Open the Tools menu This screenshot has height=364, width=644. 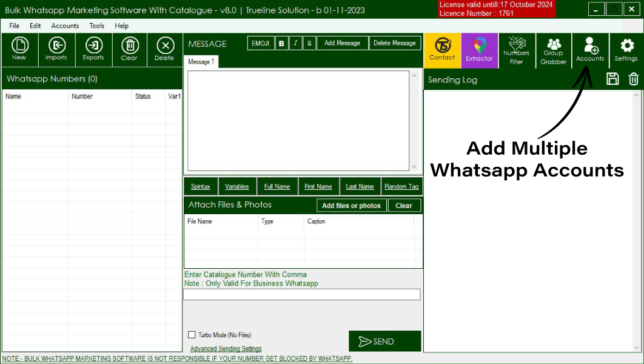(x=97, y=25)
